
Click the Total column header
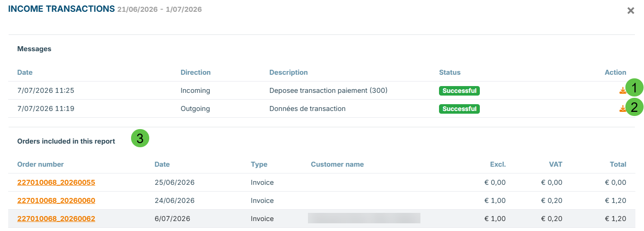618,164
